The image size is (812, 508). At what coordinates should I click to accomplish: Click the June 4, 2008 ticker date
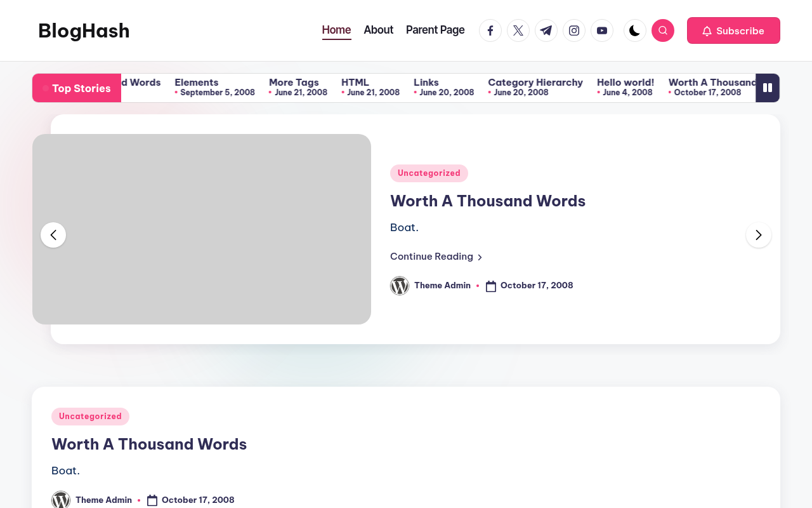point(627,93)
